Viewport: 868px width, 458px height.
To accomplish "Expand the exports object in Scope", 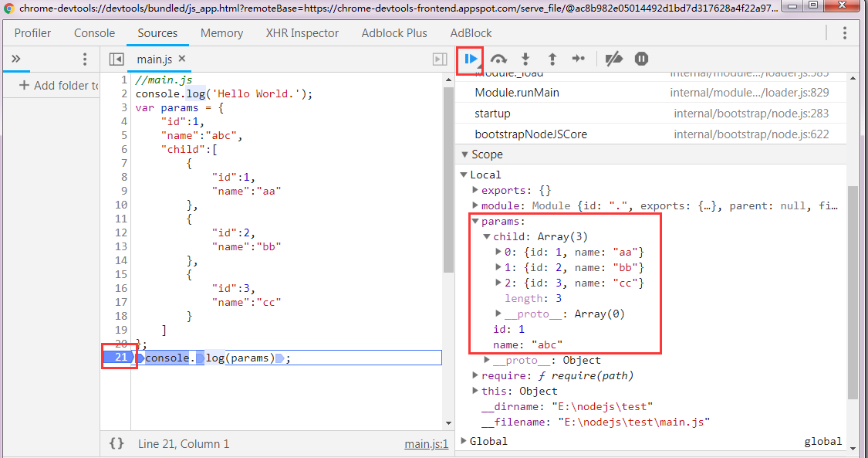I will (x=477, y=190).
